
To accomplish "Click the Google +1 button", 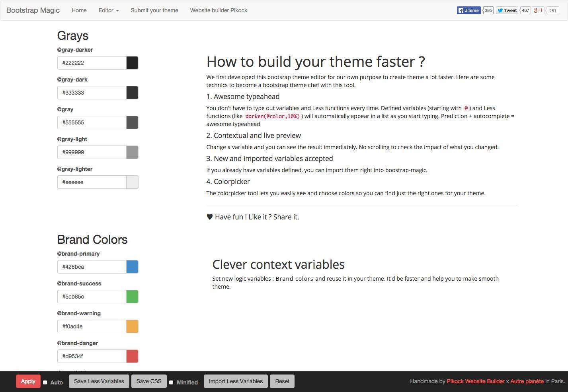I will (x=538, y=10).
